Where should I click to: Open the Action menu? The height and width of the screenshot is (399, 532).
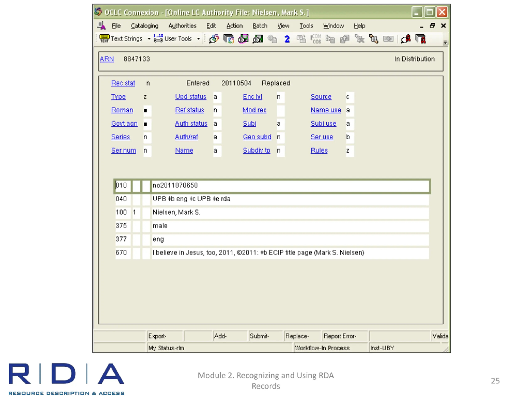[234, 26]
